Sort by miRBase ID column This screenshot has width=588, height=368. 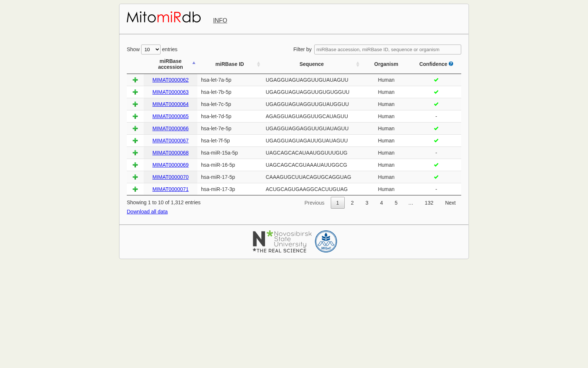(230, 64)
